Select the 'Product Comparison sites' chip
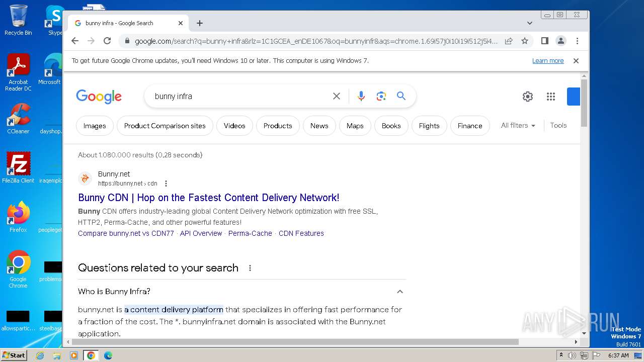The width and height of the screenshot is (644, 362). point(165,126)
